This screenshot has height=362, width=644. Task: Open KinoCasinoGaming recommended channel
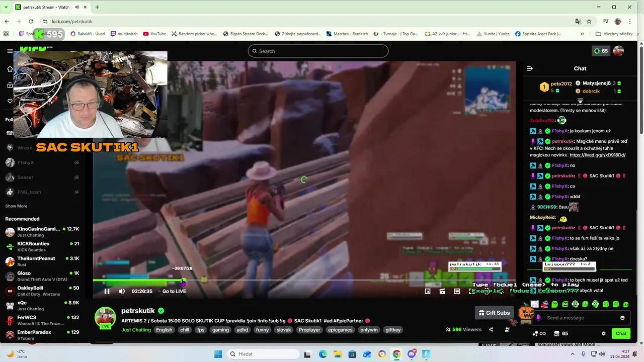click(x=42, y=232)
